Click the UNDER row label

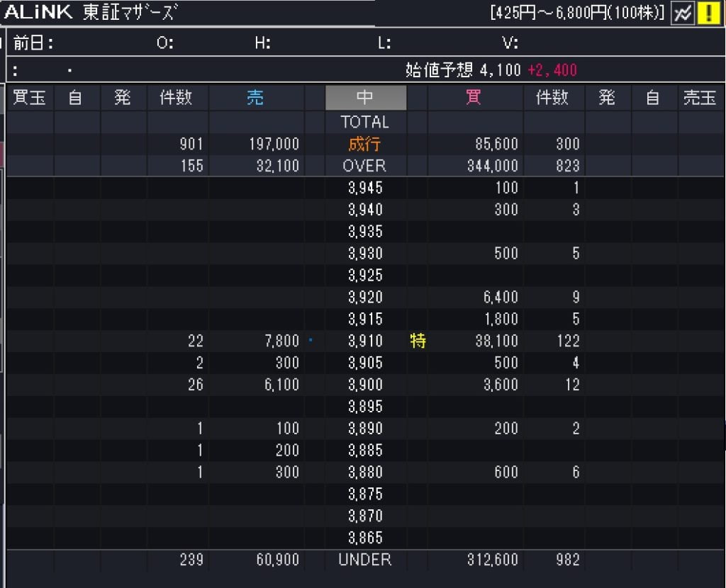coord(365,560)
